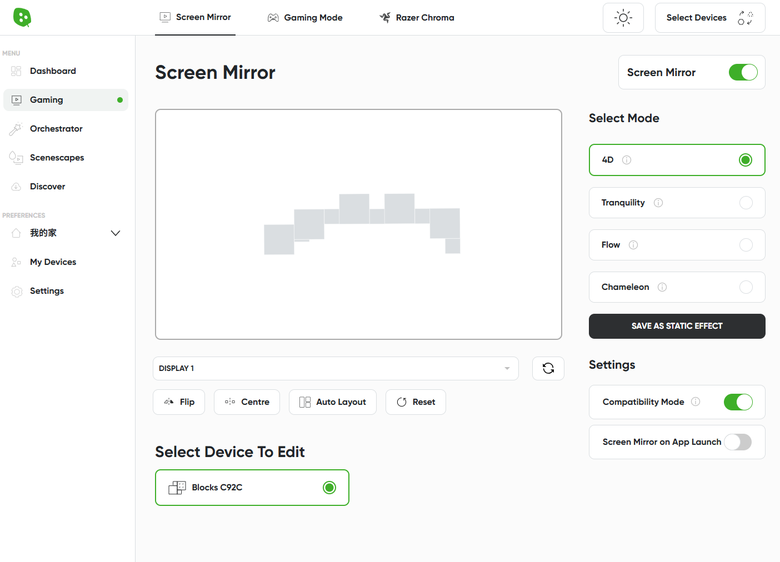Expand the 我的家 chevron in sidebar
This screenshot has width=780, height=562.
(x=115, y=233)
